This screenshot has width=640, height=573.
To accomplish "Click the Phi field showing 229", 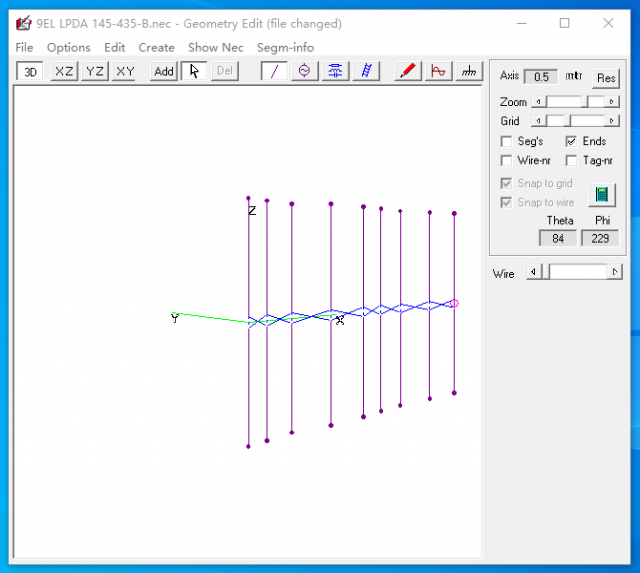I will pyautogui.click(x=600, y=238).
